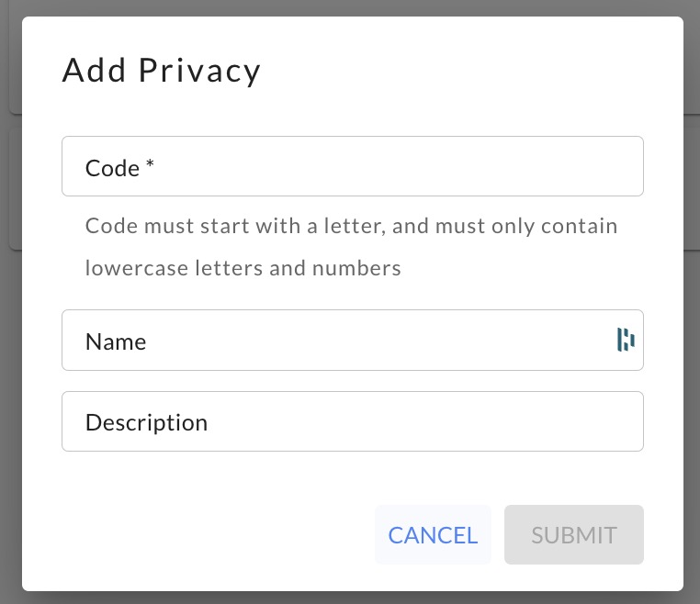Image resolution: width=700 pixels, height=604 pixels.
Task: Click the 'Name' placeholder label
Action: point(116,341)
